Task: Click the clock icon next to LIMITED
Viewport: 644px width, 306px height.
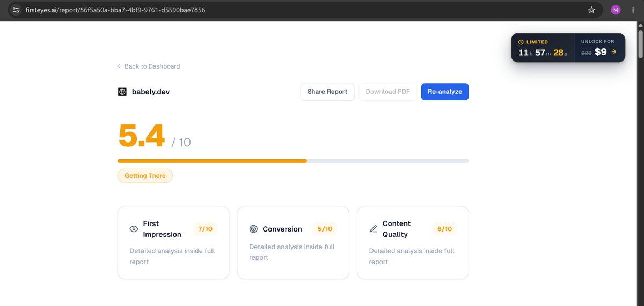Action: pyautogui.click(x=521, y=42)
